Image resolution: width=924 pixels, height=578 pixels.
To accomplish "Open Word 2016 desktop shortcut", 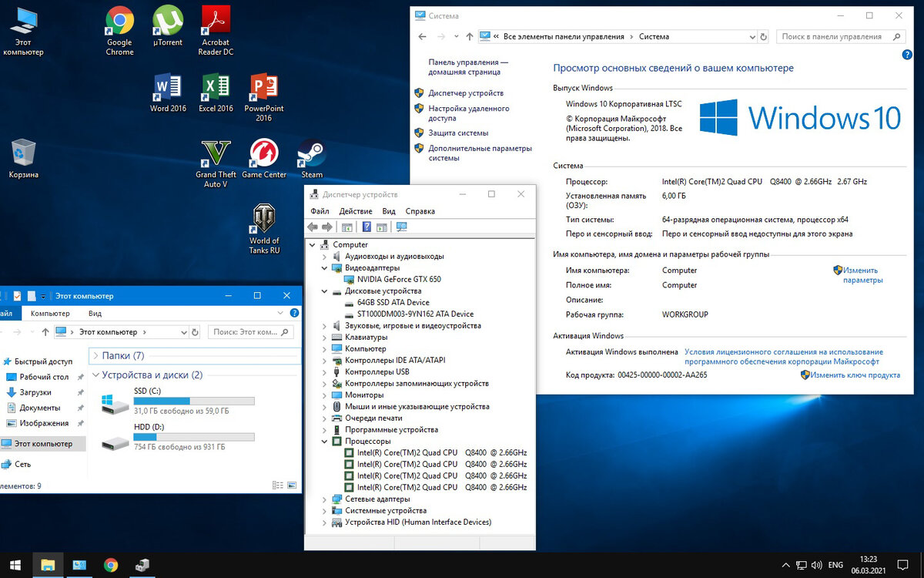I will coord(168,93).
